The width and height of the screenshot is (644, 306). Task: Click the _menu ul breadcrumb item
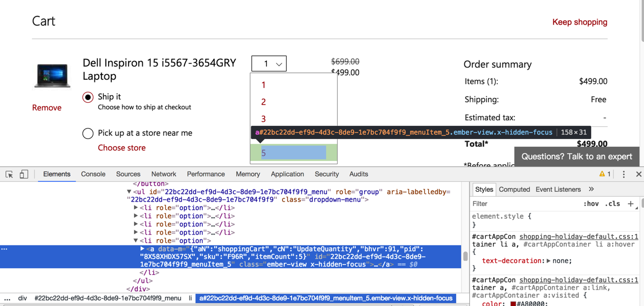point(108,298)
